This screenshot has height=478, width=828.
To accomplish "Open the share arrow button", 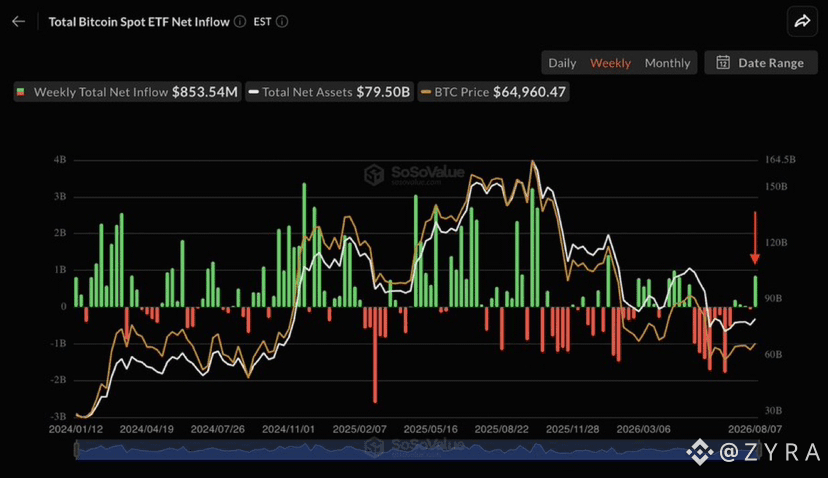I will (802, 22).
